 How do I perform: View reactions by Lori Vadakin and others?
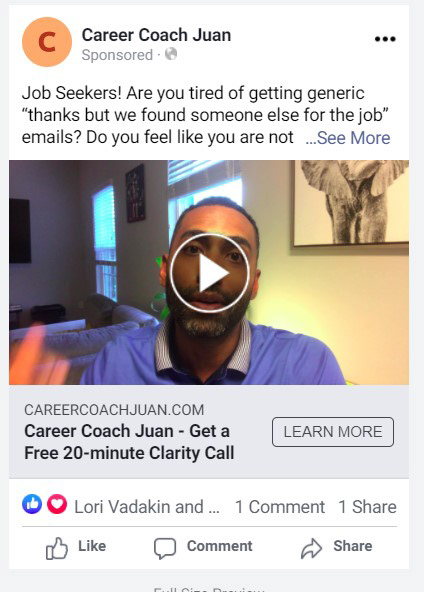click(x=147, y=507)
